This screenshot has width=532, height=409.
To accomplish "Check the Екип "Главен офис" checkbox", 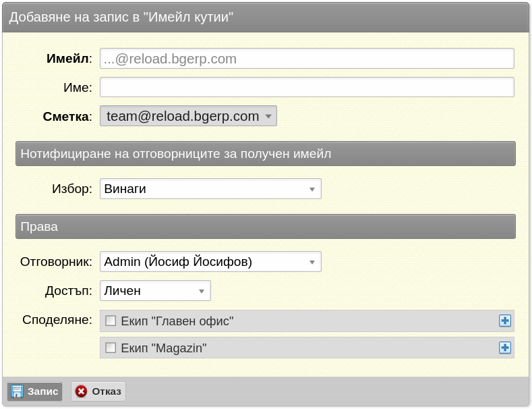I will pyautogui.click(x=111, y=321).
